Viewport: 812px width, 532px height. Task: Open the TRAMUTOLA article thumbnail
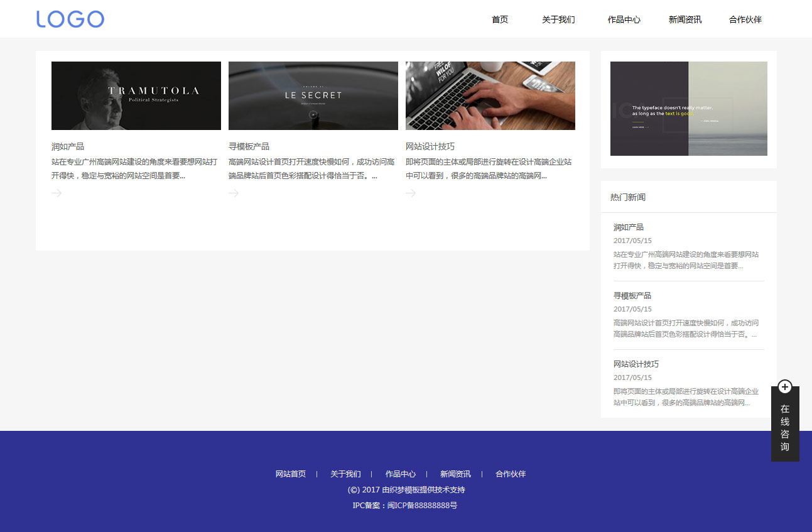click(x=136, y=95)
